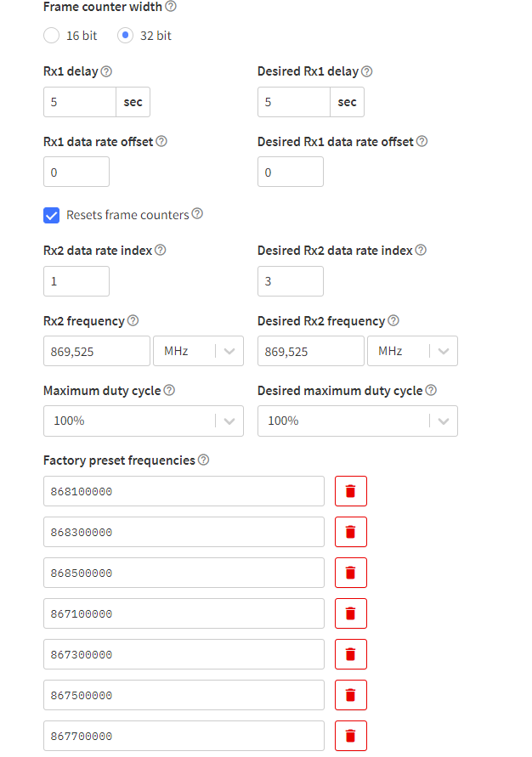Uncheck Resets frame counters checkbox

pyautogui.click(x=51, y=215)
